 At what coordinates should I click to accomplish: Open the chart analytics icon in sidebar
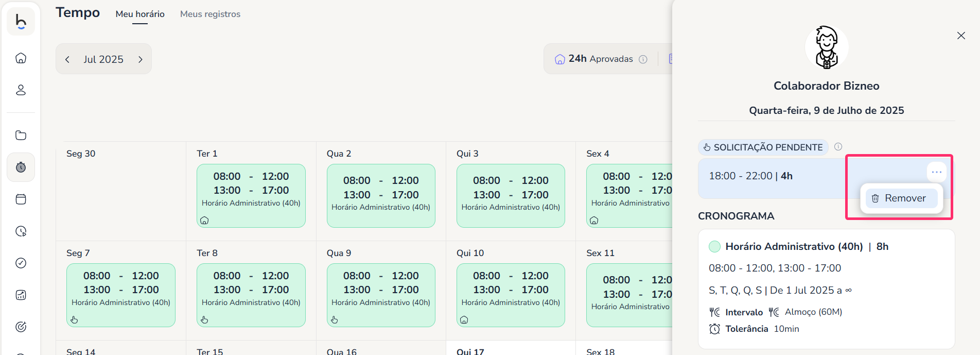pos(21,295)
